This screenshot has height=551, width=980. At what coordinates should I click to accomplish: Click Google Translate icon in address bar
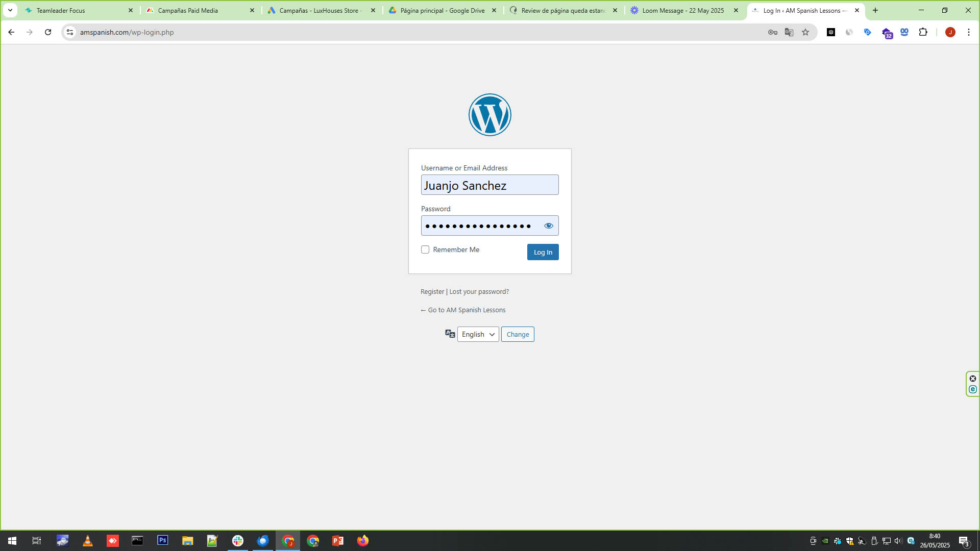pyautogui.click(x=789, y=32)
